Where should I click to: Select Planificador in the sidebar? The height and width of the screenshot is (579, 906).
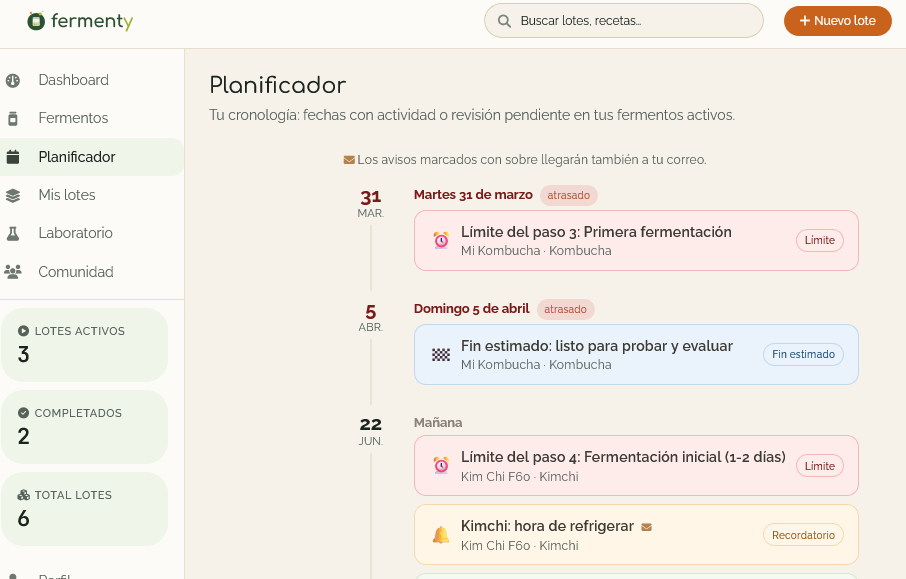(x=92, y=157)
